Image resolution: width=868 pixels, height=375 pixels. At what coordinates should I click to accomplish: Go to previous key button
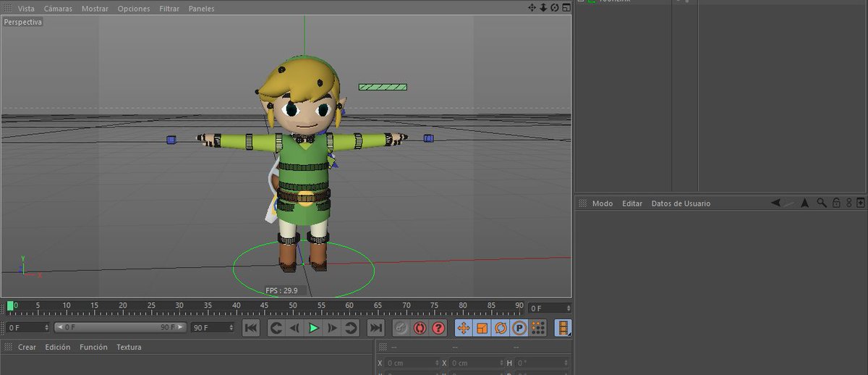coord(276,328)
